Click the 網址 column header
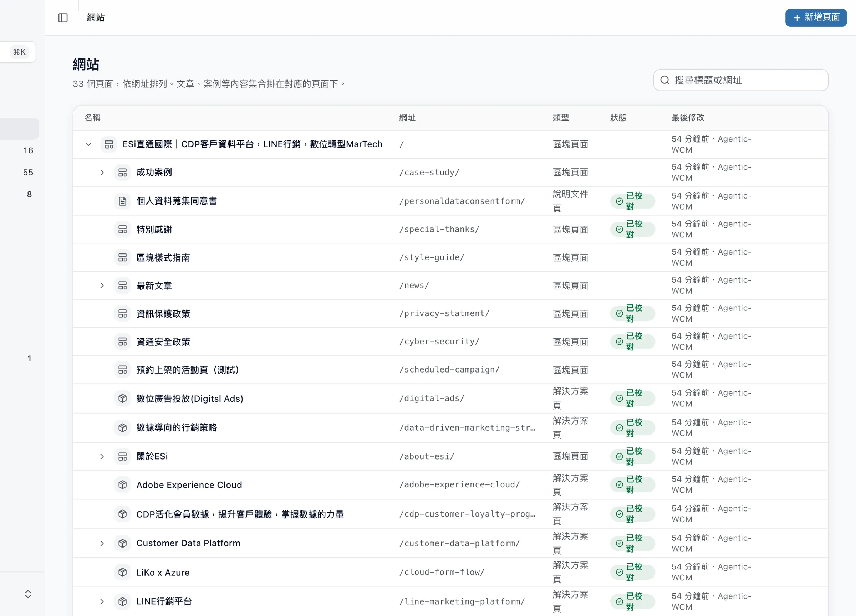Viewport: 856px width, 616px height. pyautogui.click(x=407, y=118)
